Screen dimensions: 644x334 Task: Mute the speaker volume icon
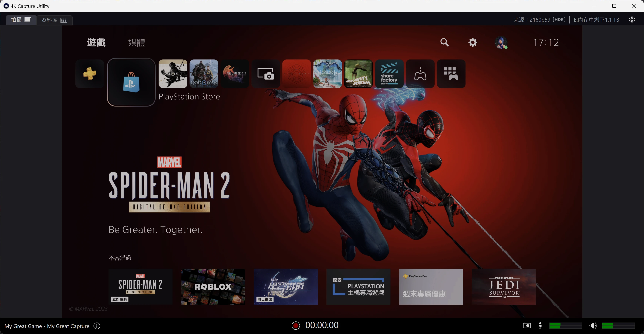593,325
